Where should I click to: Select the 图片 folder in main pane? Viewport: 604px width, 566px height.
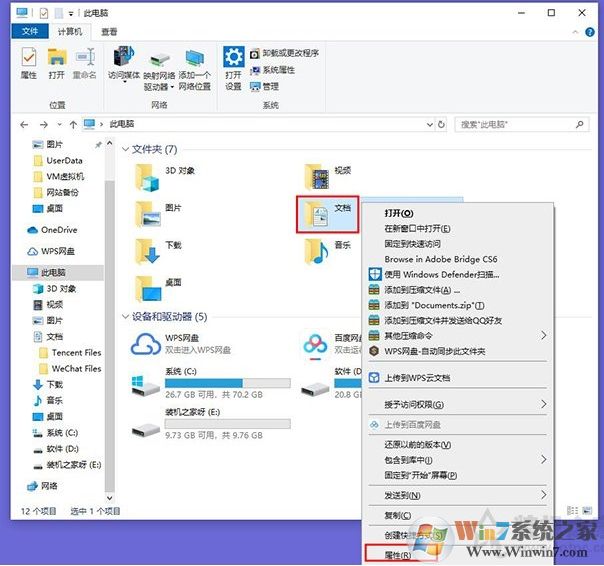pos(159,214)
